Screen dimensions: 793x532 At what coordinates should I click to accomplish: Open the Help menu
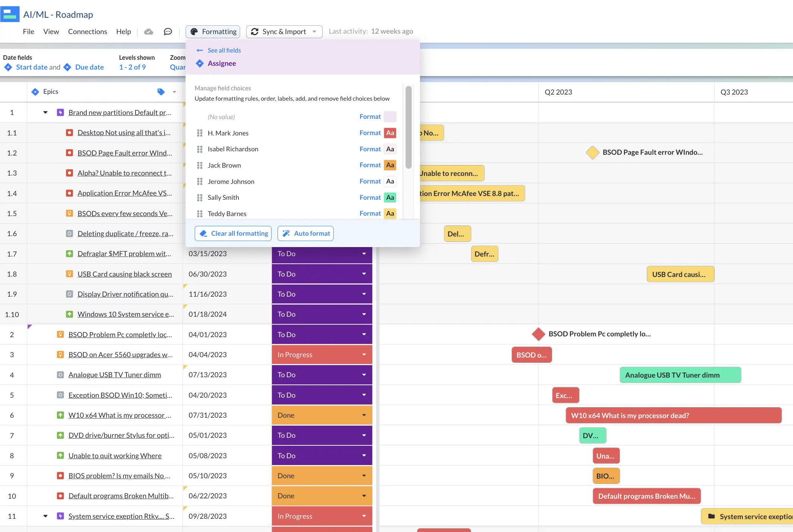click(123, 31)
